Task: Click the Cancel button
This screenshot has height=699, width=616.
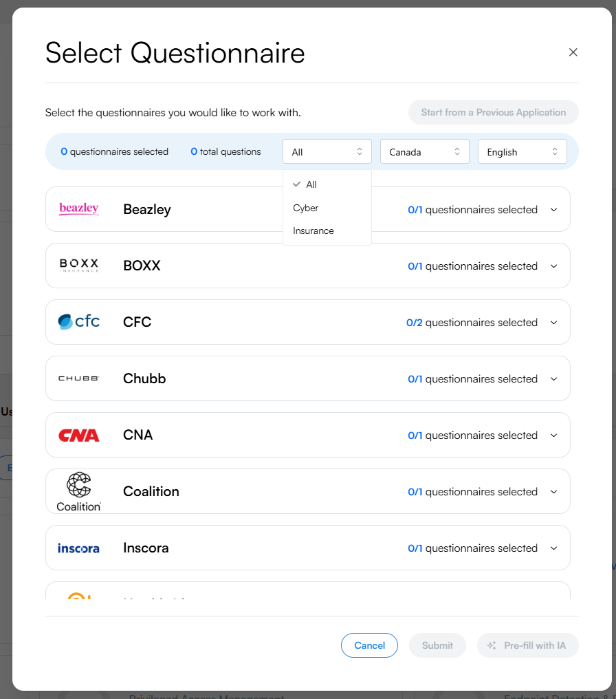Action: 369,645
